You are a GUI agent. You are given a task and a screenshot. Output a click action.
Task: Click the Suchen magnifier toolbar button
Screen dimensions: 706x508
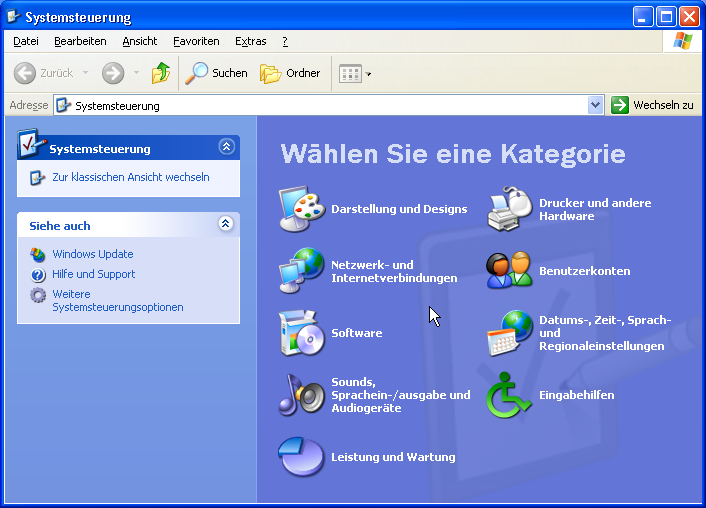pyautogui.click(x=217, y=73)
